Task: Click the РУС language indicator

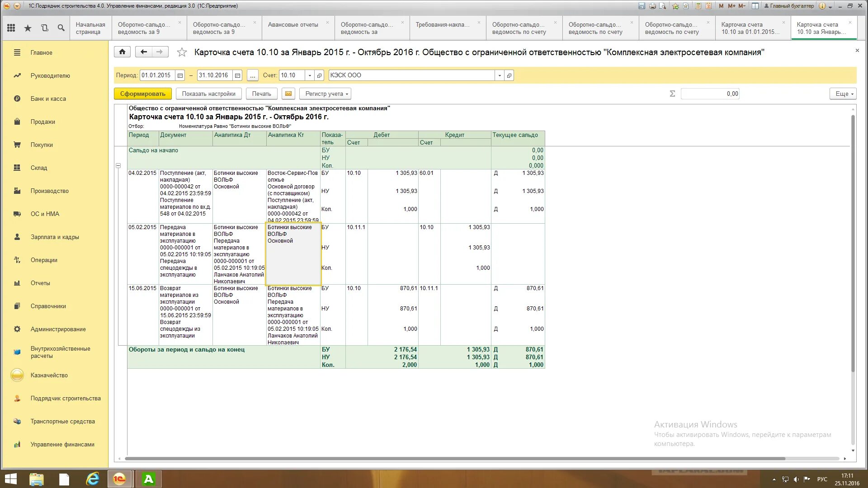Action: click(x=822, y=479)
